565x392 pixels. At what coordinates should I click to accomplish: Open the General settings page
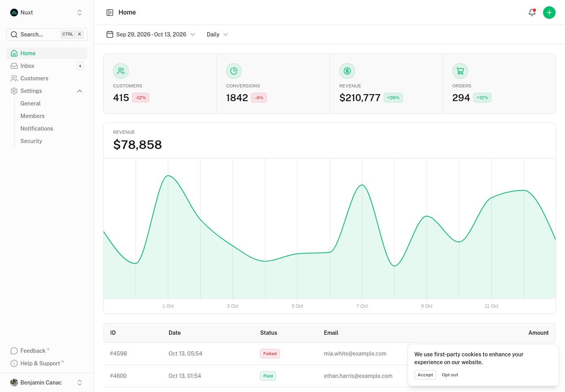(x=30, y=103)
